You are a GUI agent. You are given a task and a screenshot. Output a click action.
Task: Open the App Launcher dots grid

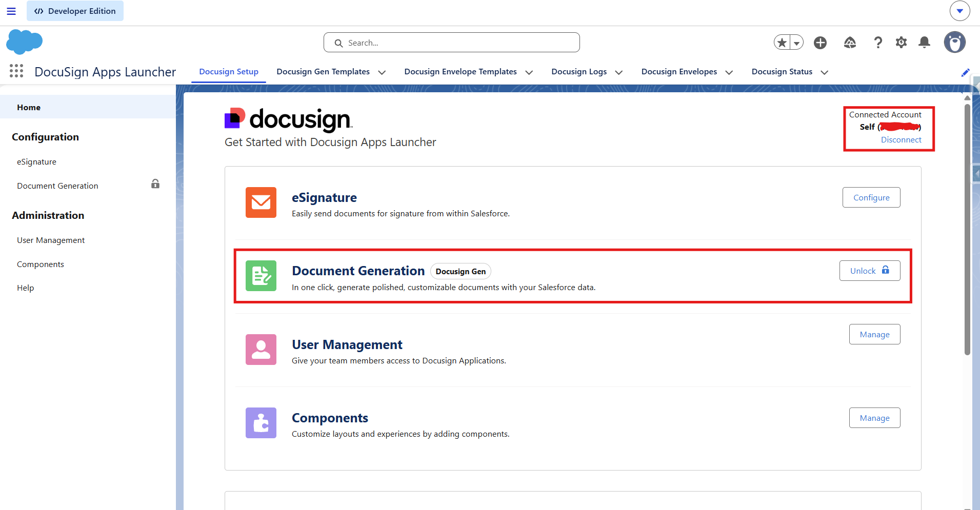point(16,71)
